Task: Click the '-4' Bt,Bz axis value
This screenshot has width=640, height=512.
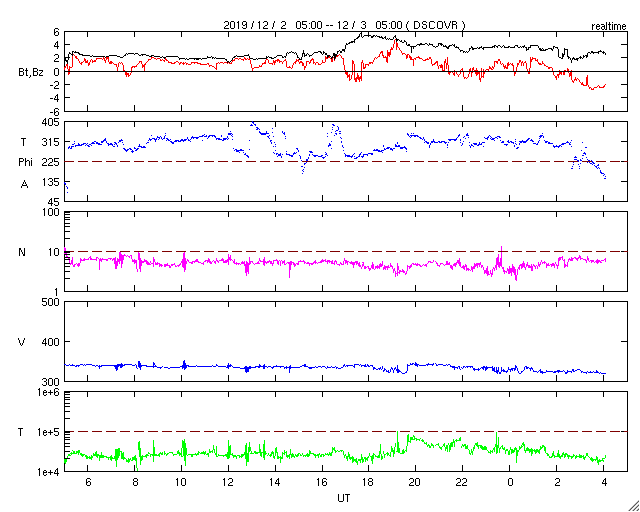Action: (x=56, y=98)
